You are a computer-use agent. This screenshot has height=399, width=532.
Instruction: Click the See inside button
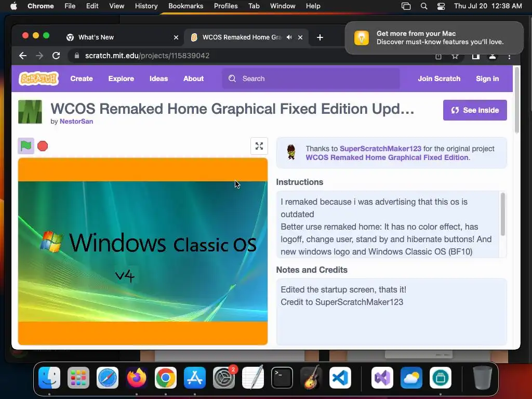click(475, 110)
